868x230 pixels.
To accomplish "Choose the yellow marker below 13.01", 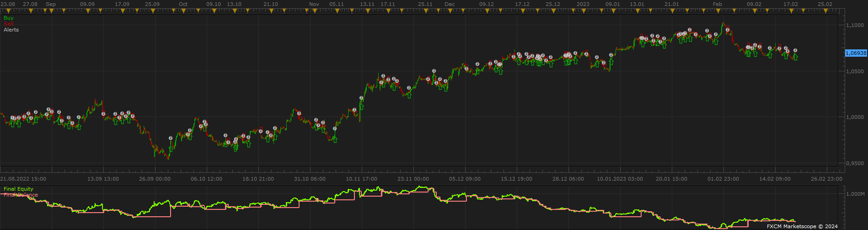I will click(x=638, y=11).
